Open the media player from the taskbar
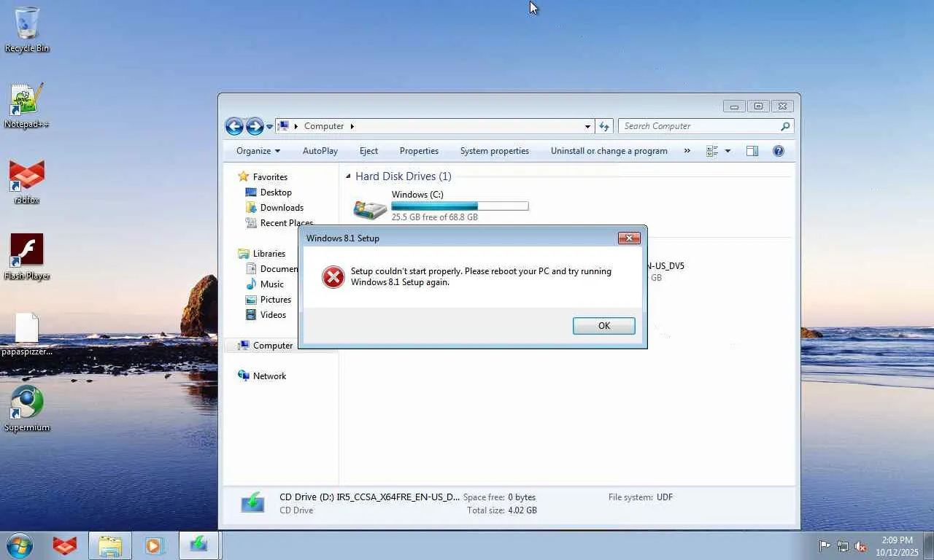The image size is (934, 560). click(x=154, y=545)
